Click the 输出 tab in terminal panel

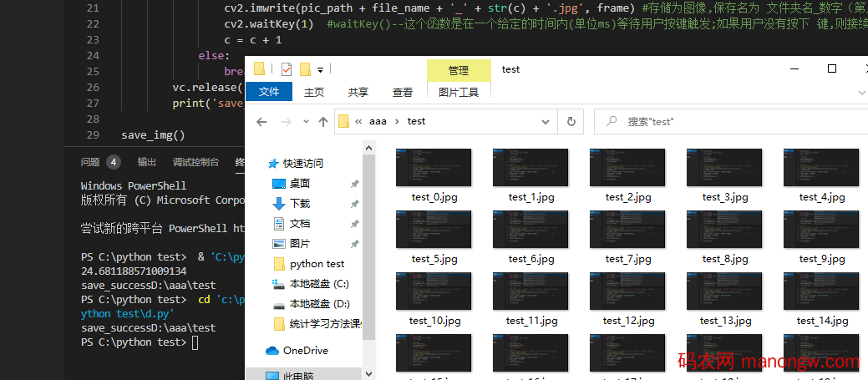tap(147, 162)
